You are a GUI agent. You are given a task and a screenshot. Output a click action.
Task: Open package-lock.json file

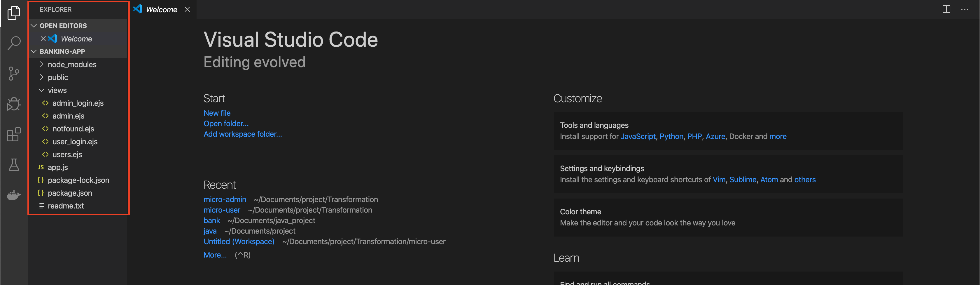78,180
